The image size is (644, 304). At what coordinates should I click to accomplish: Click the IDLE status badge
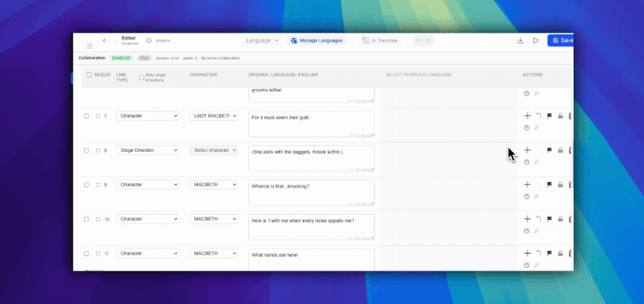click(x=144, y=58)
